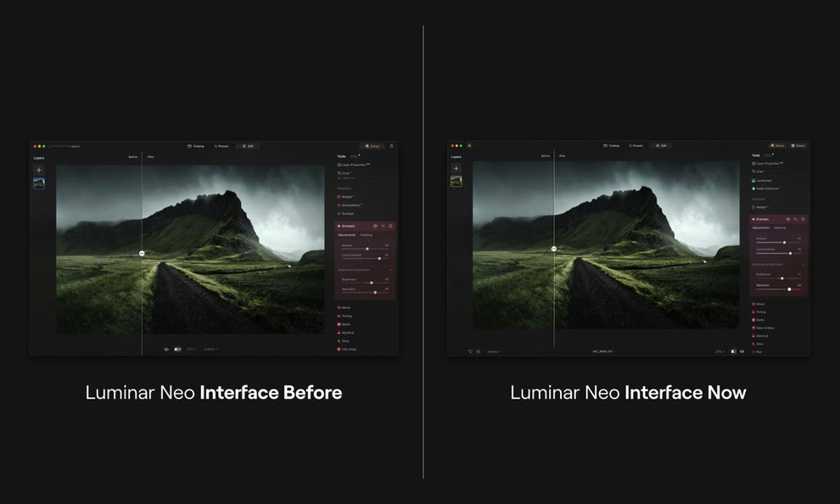Click the Extras button in the Before window
The height and width of the screenshot is (504, 840).
[372, 146]
